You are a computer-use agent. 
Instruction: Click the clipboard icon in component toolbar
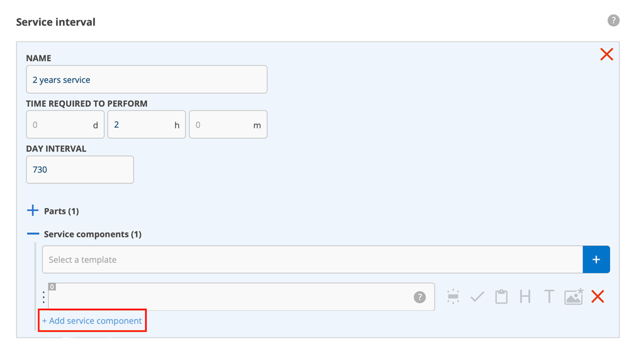[x=501, y=297]
